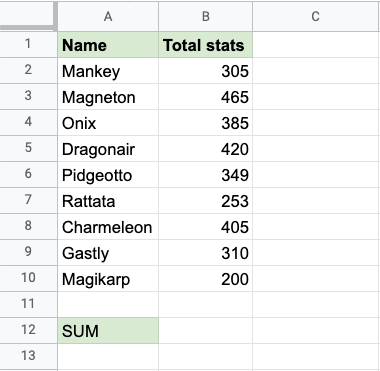The height and width of the screenshot is (371, 380).
Task: Select the green SUM cell
Action: coord(108,330)
